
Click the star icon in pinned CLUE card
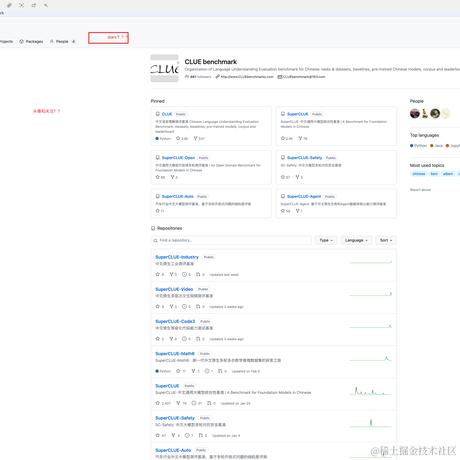178,138
